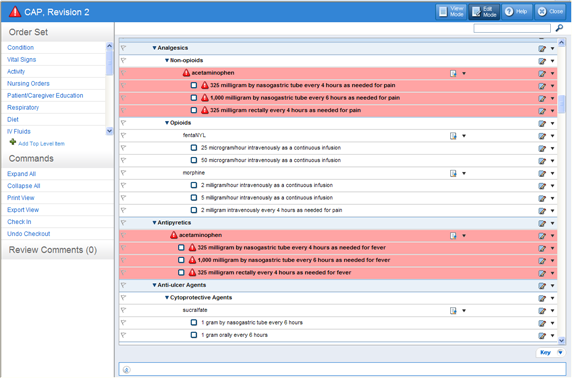Click edit icon on Cytoprotective Agents row
Screen dimensions: 572x378
[x=542, y=298]
